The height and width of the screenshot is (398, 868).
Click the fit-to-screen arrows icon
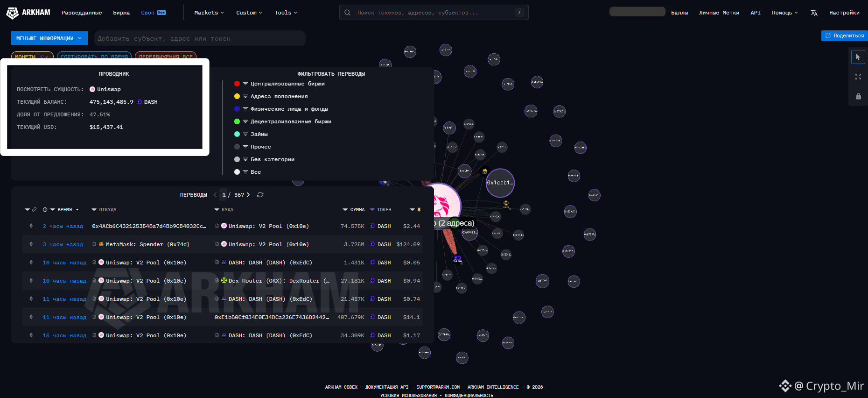coord(858,77)
